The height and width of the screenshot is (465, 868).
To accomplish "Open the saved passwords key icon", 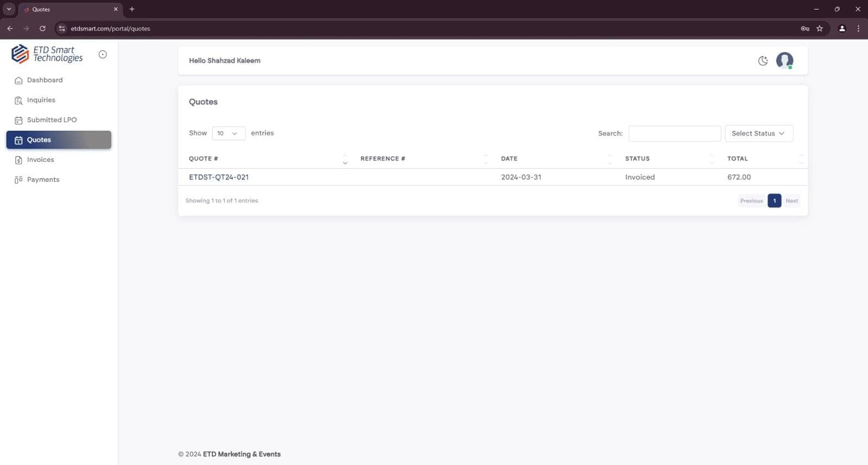I will point(805,29).
